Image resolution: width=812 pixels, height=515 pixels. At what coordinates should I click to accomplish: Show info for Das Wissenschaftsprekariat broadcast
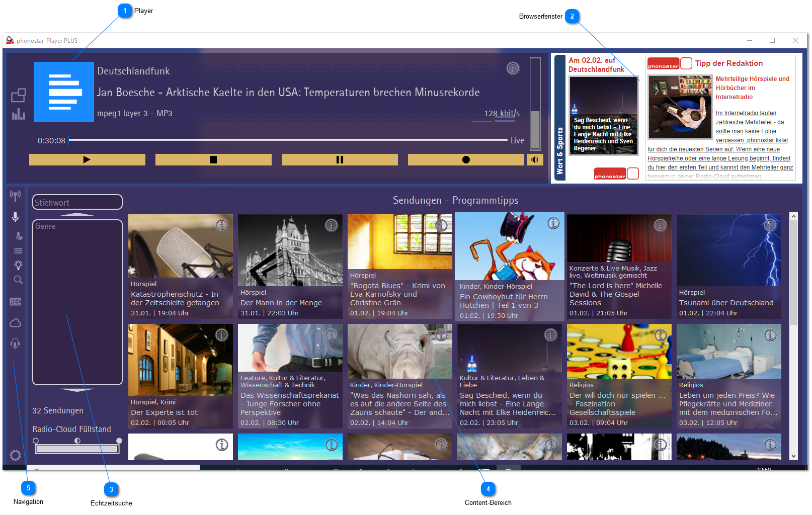332,335
